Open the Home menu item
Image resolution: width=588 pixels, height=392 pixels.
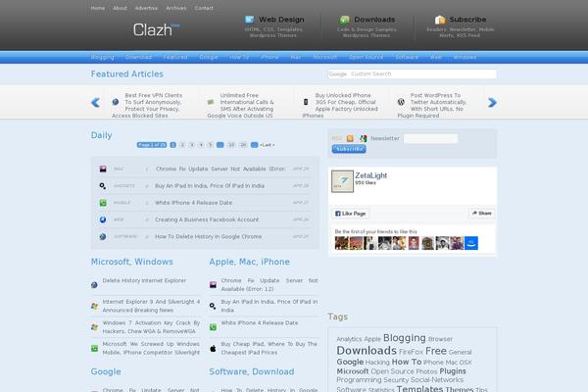pos(98,8)
